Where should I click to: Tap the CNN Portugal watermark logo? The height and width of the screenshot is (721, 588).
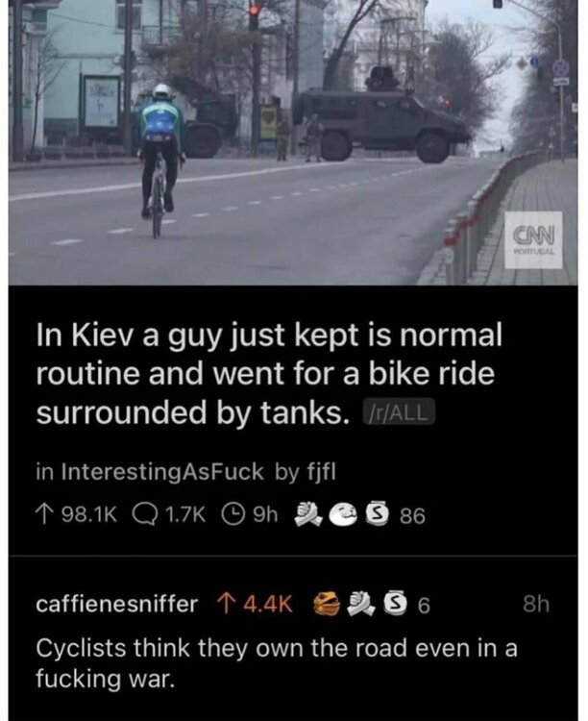pos(533,240)
